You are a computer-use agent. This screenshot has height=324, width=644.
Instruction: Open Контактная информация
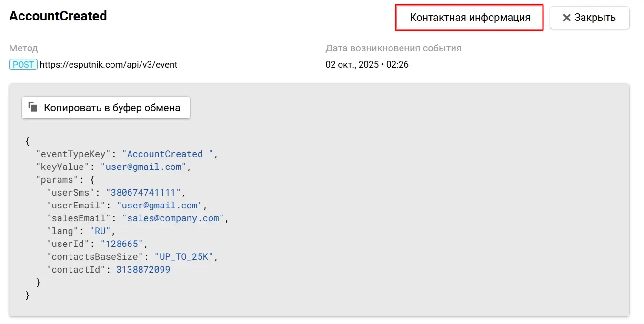(x=469, y=18)
